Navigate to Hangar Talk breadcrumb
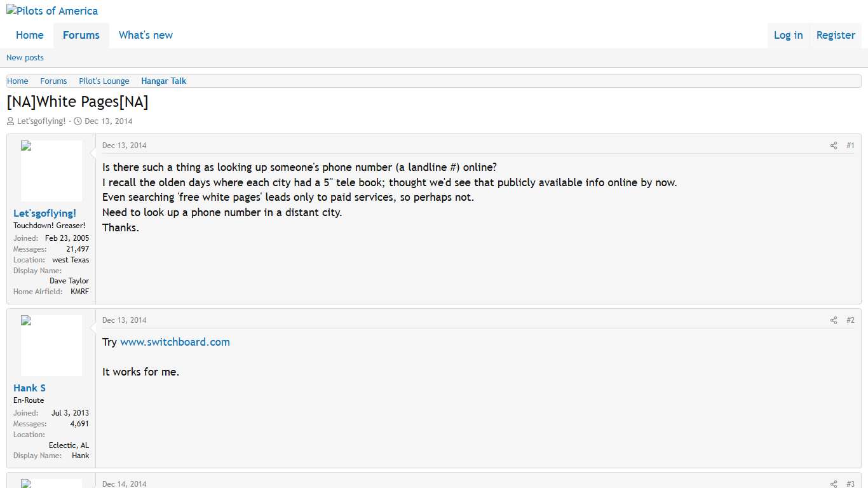The width and height of the screenshot is (868, 488). pyautogui.click(x=163, y=81)
